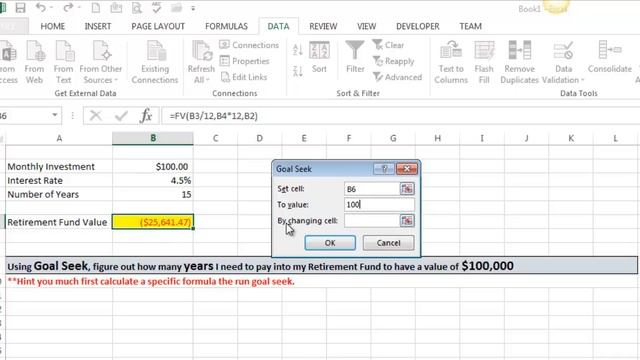The image size is (640, 360).
Task: Click the New document icon in toolbar
Action: [x=96, y=8]
